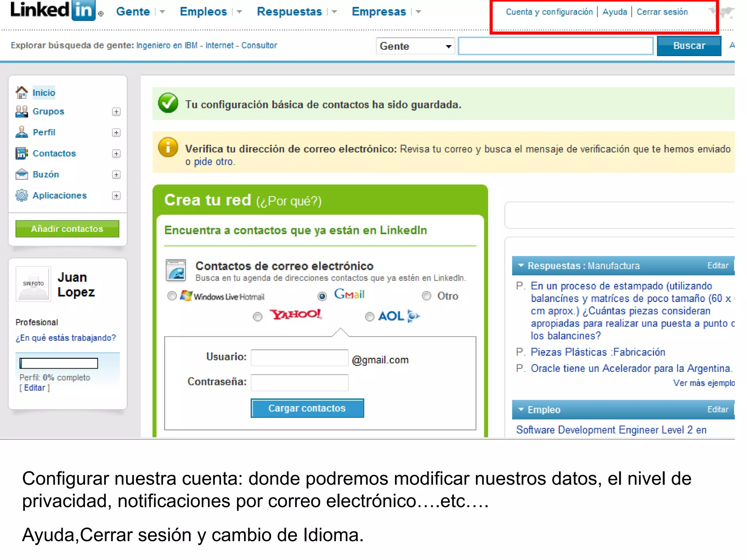Select the Yahoo! radio button
The width and height of the screenshot is (747, 560).
(x=258, y=317)
